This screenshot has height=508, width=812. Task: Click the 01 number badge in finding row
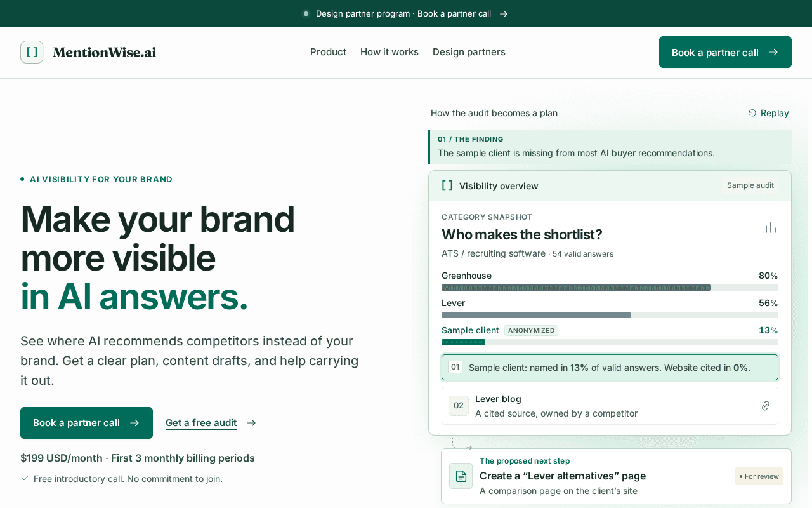click(x=455, y=367)
